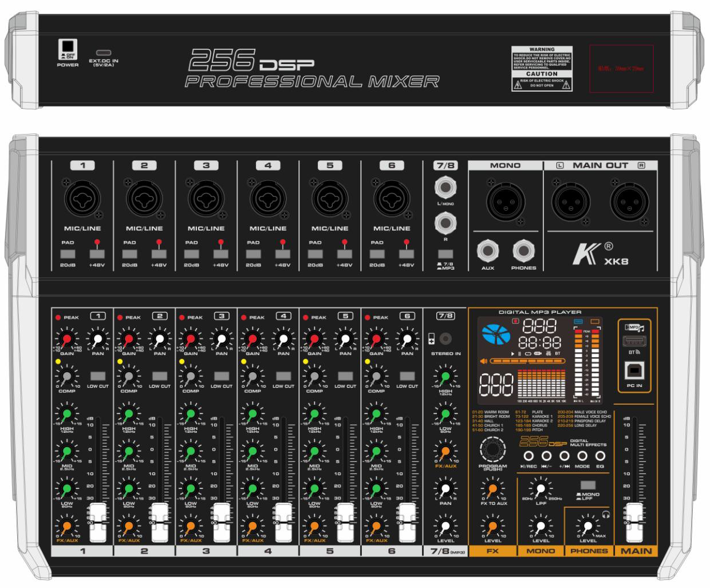Click the FX label strip
Screen dimensions: 710x588
click(492, 551)
